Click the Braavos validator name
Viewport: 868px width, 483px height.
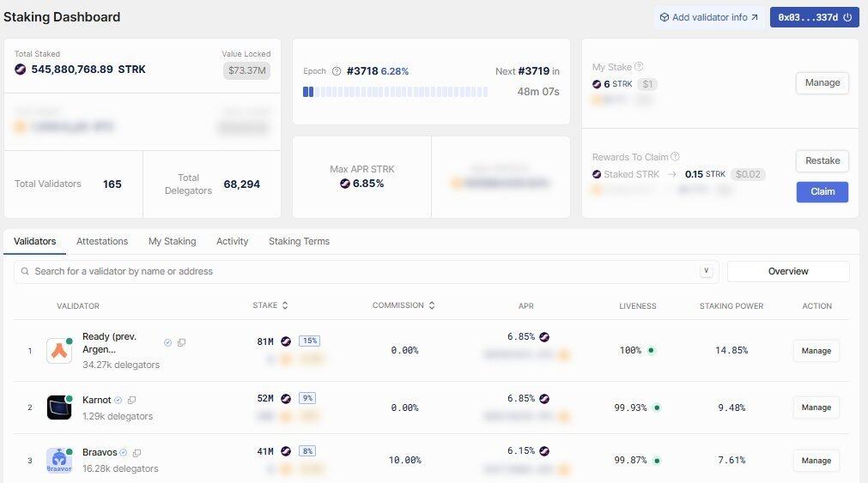pos(100,453)
